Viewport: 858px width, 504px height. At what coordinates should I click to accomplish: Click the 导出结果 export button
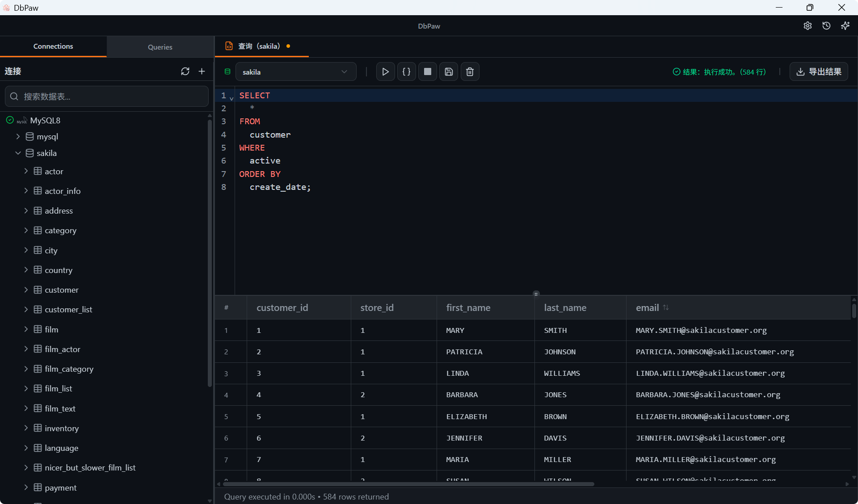819,71
